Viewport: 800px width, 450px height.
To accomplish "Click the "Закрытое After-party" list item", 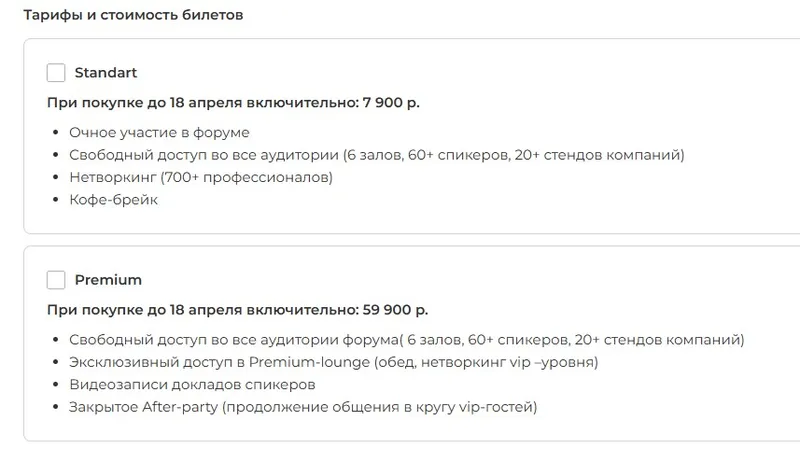I will click(302, 407).
